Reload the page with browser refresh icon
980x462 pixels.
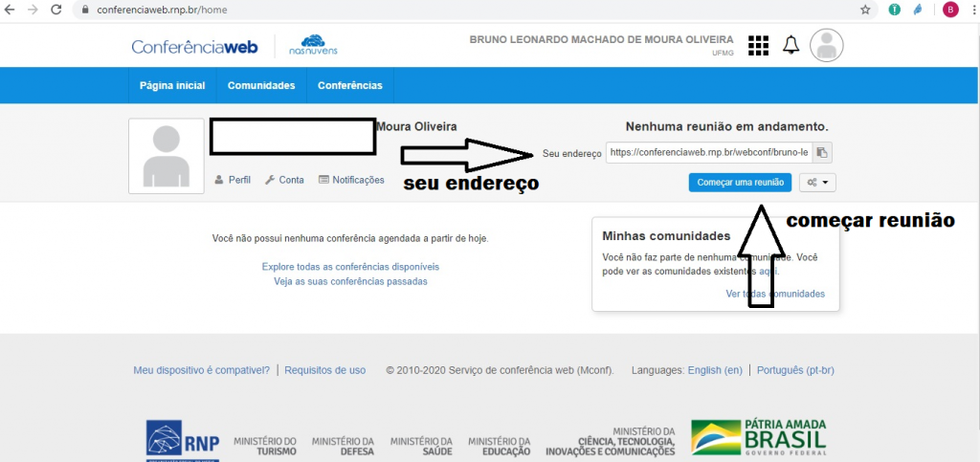(56, 10)
